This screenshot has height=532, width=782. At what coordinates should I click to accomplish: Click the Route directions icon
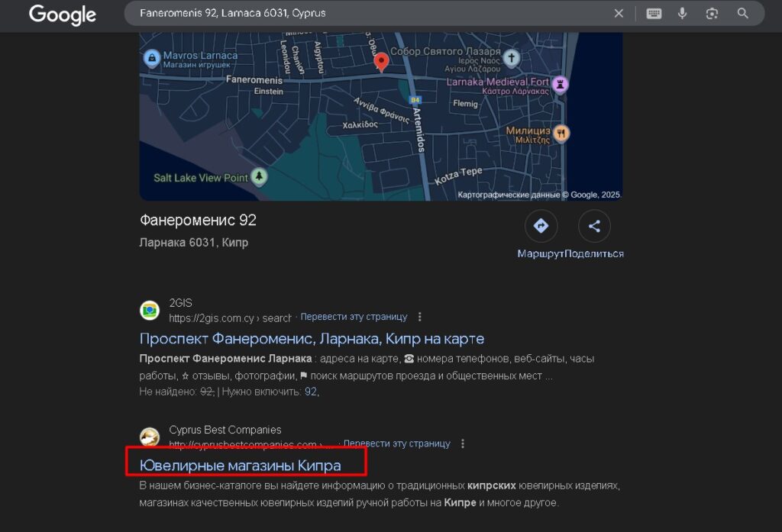[x=541, y=226]
